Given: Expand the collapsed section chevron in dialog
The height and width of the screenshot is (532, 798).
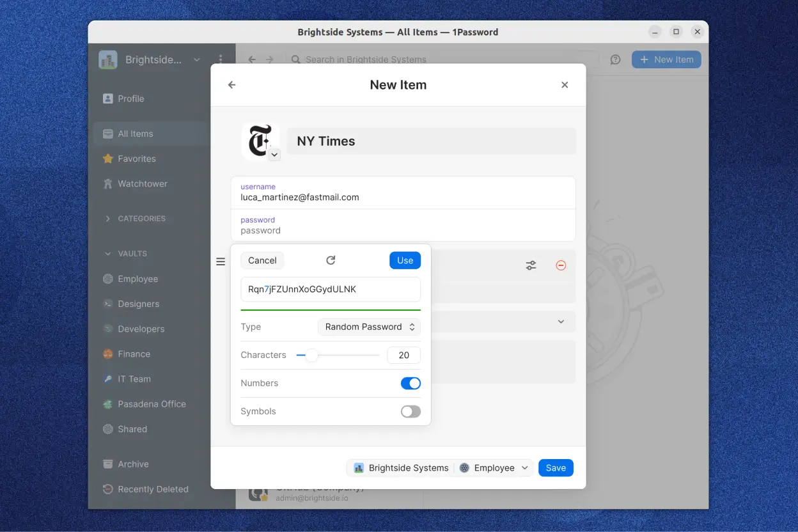Looking at the screenshot, I should 561,322.
